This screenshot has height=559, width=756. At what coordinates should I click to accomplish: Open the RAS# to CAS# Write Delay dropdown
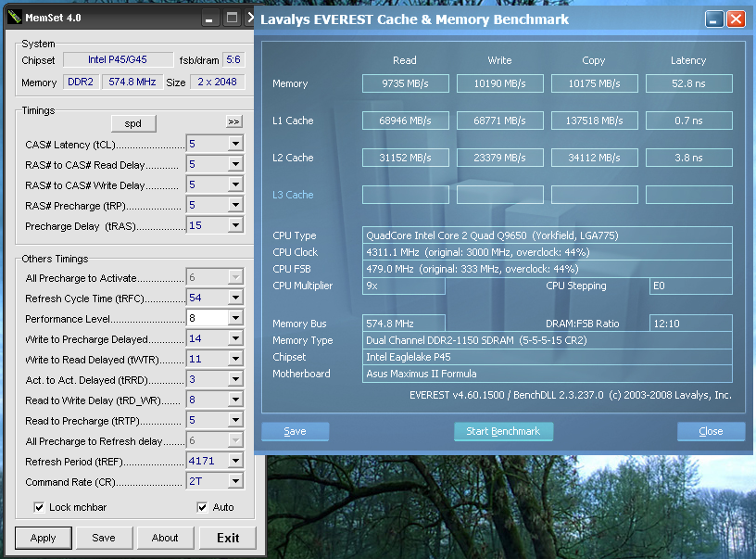[x=235, y=184]
